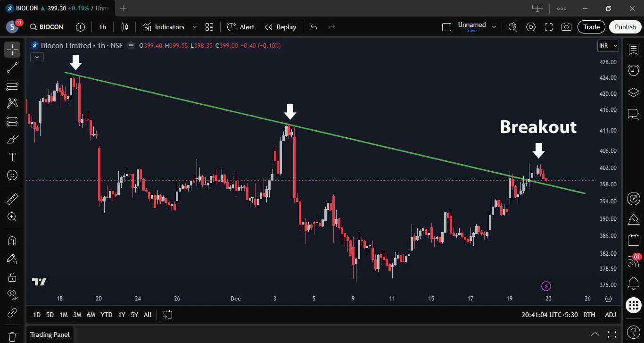Select the 1D date range
Image resolution: width=644 pixels, height=343 pixels.
coord(36,315)
